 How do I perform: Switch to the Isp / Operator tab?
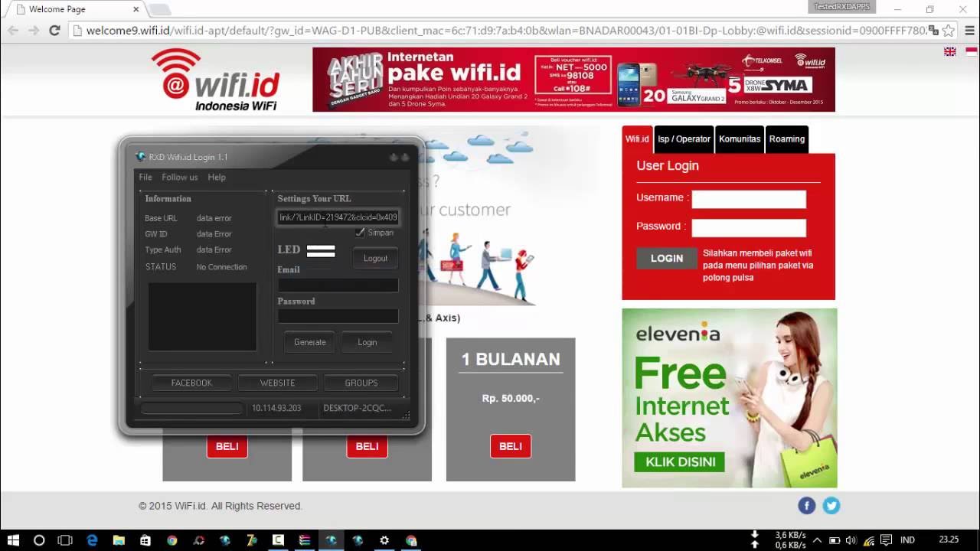tap(684, 139)
